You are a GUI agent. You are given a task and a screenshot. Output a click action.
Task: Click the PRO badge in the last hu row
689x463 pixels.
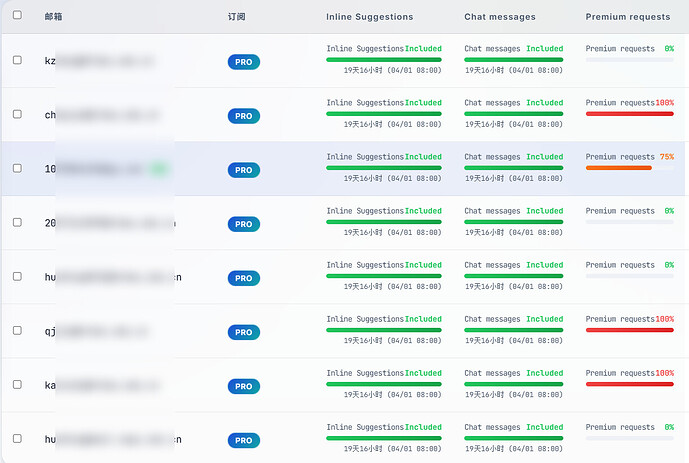(x=244, y=440)
